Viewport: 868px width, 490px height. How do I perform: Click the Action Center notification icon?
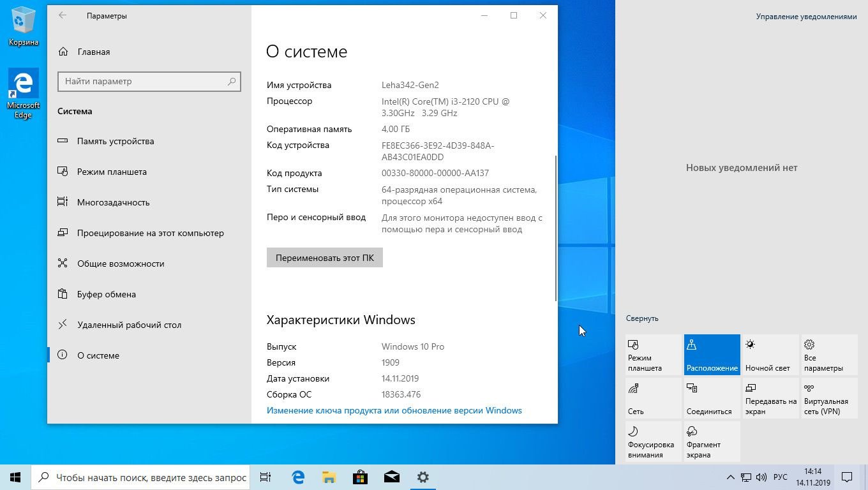[x=847, y=477]
